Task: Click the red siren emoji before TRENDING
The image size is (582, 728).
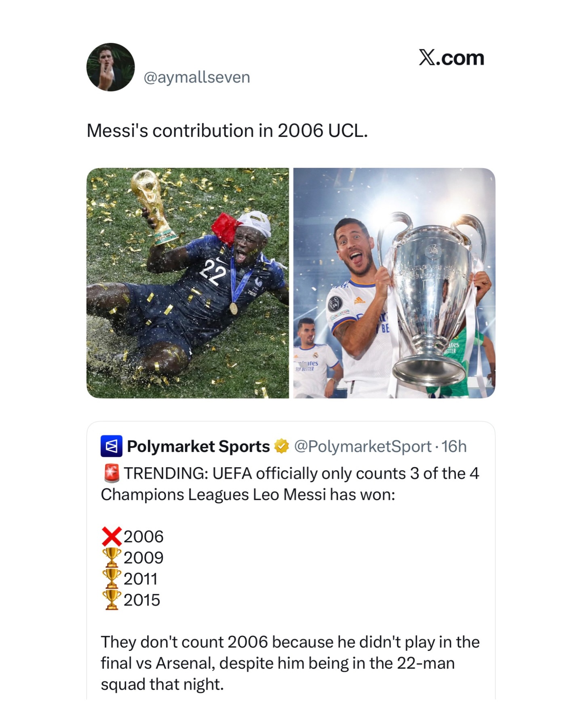Action: pos(112,473)
